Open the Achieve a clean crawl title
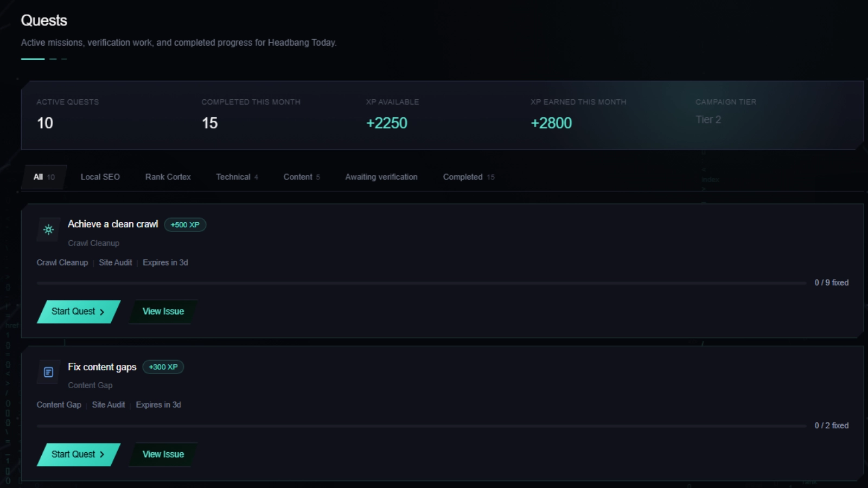The height and width of the screenshot is (488, 868). tap(113, 224)
